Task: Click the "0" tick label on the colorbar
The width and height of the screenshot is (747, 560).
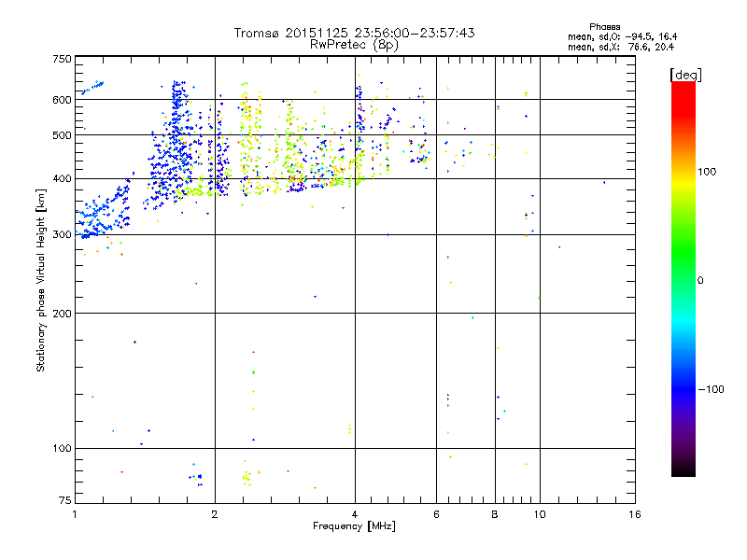Action: coord(700,281)
